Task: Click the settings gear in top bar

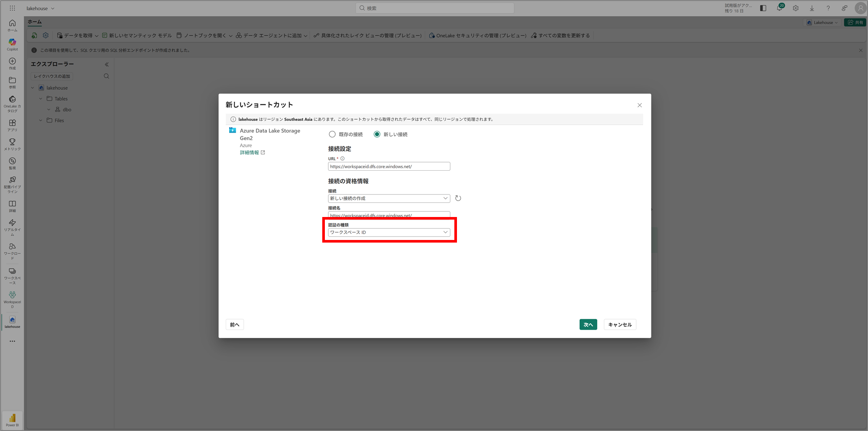Action: (x=796, y=8)
